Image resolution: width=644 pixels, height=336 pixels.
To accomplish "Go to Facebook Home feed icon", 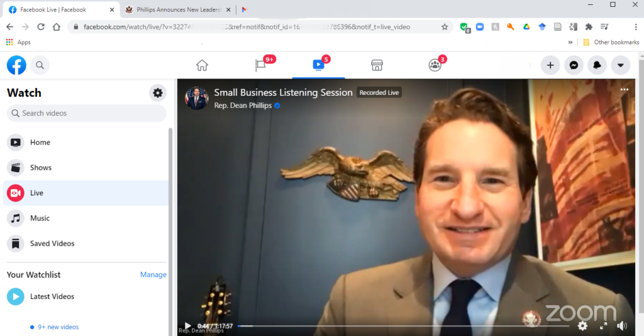I will click(202, 65).
